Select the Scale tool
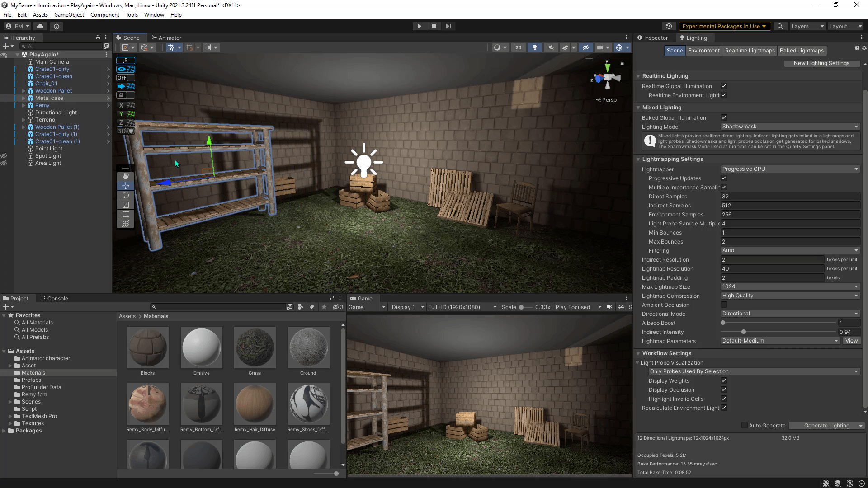Image resolution: width=868 pixels, height=488 pixels. pyautogui.click(x=126, y=205)
